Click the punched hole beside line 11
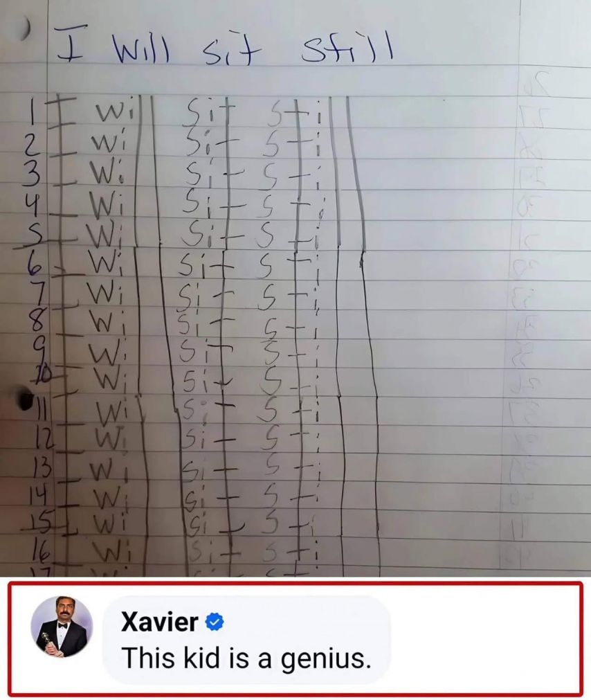Image resolution: width=591 pixels, height=700 pixels. [x=24, y=397]
